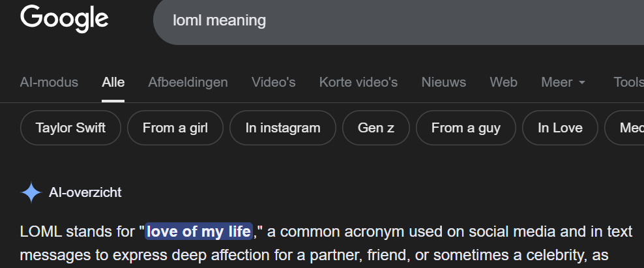644x268 pixels.
Task: Pick the 'From a guy' chip
Action: [x=465, y=128]
